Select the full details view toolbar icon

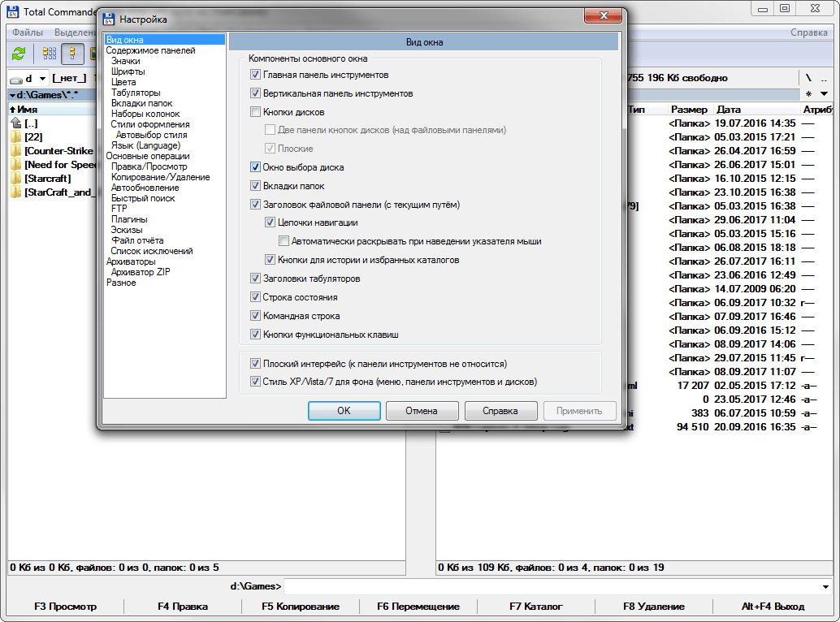[72, 54]
